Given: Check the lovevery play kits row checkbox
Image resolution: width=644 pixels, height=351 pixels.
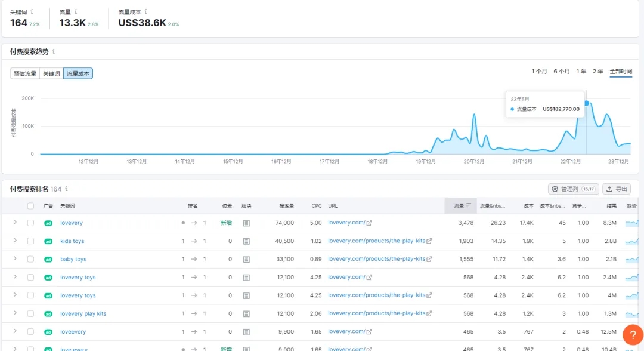Looking at the screenshot, I should coord(30,313).
